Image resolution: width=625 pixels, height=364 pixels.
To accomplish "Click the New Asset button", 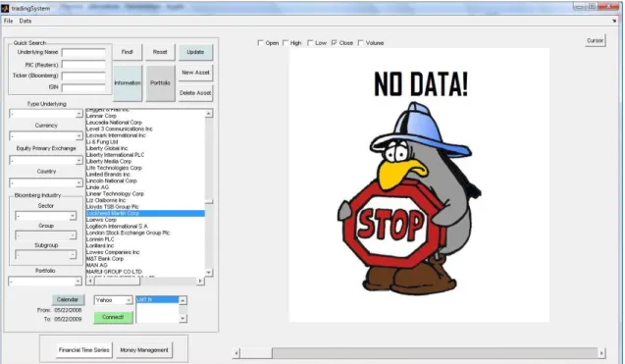I will coord(195,73).
